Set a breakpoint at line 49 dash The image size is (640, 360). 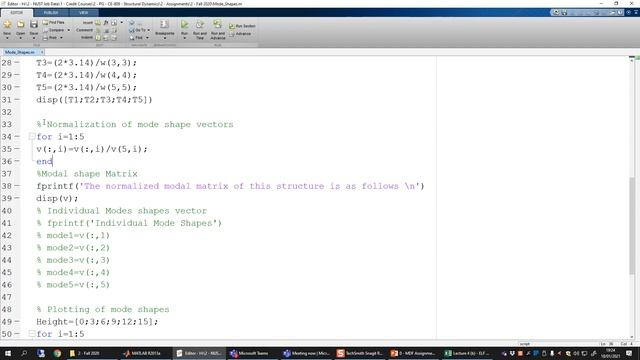coord(17,322)
